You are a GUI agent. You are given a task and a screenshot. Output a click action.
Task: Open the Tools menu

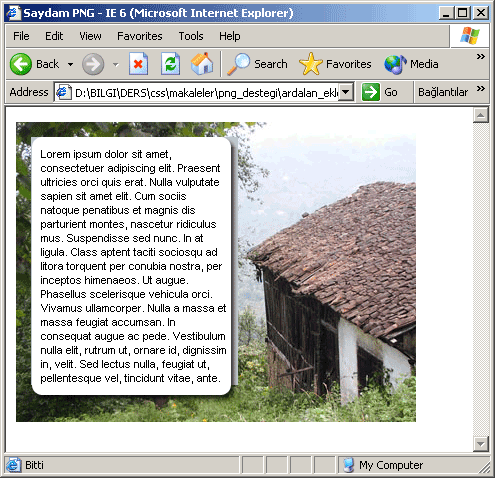pyautogui.click(x=191, y=36)
